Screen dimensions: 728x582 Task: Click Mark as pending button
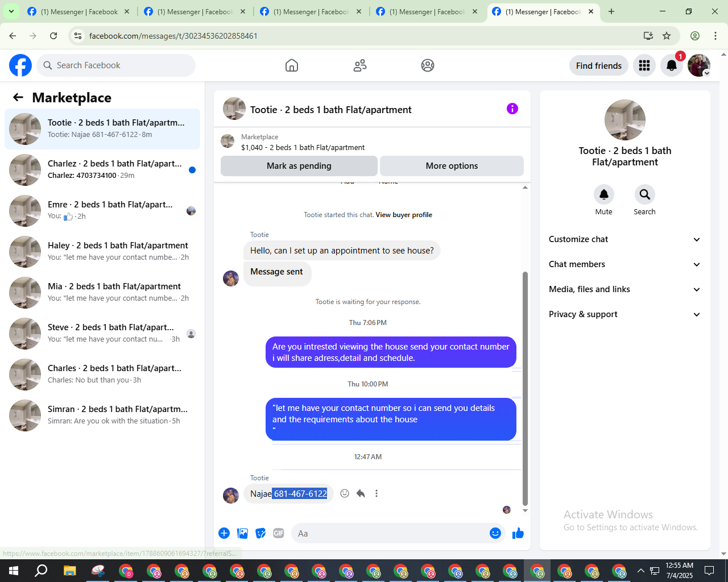(299, 166)
